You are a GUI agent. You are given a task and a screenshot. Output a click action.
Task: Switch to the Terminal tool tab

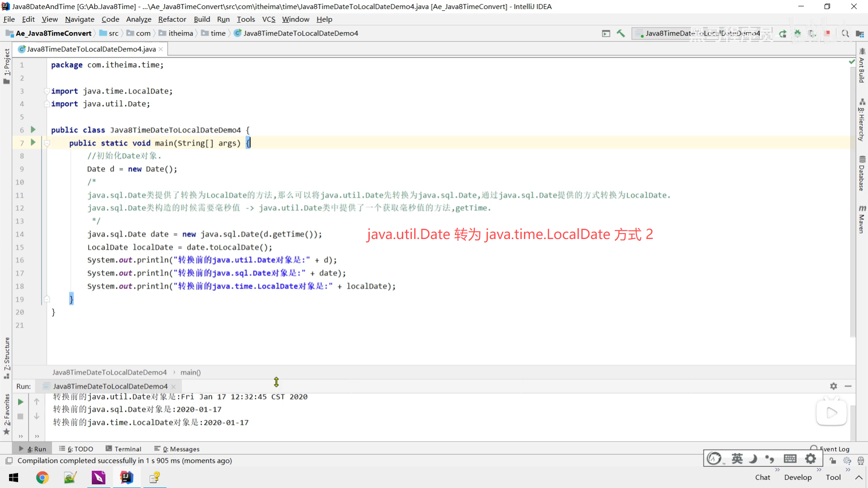(x=123, y=449)
